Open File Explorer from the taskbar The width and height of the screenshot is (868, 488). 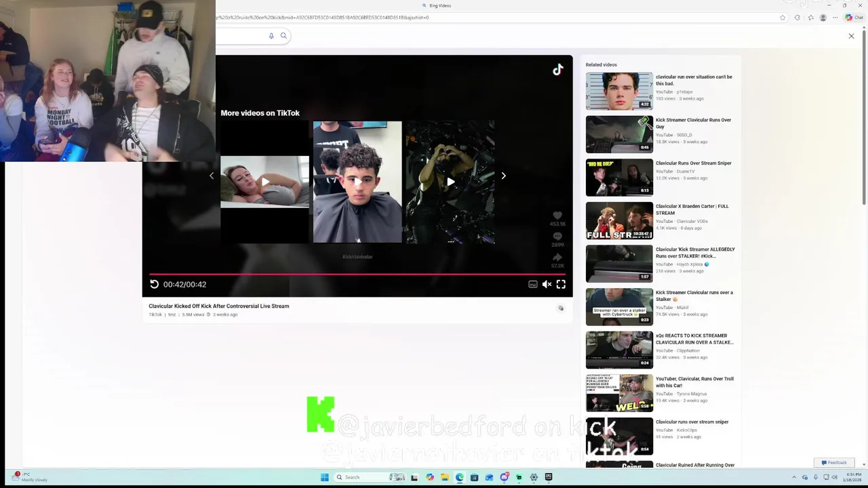[x=445, y=477]
